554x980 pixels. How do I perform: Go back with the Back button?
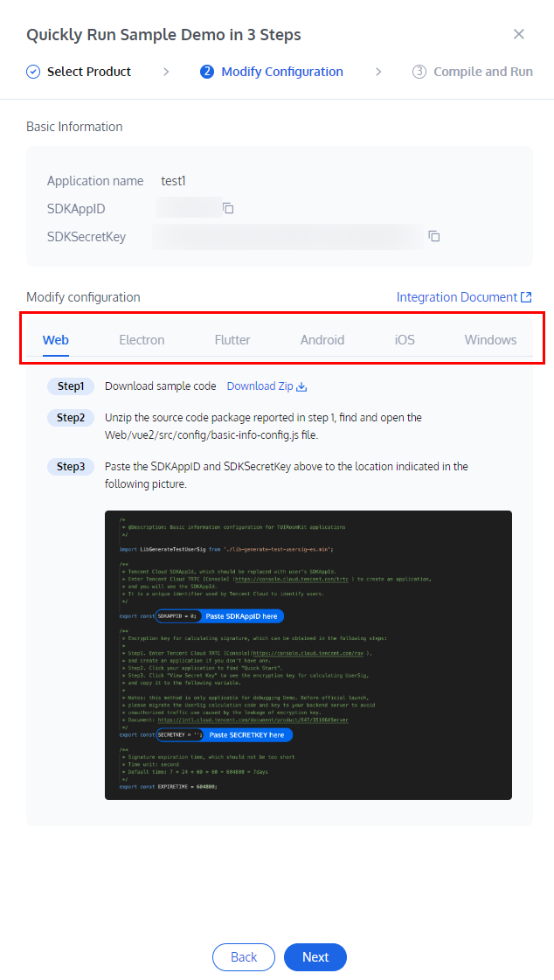point(244,957)
